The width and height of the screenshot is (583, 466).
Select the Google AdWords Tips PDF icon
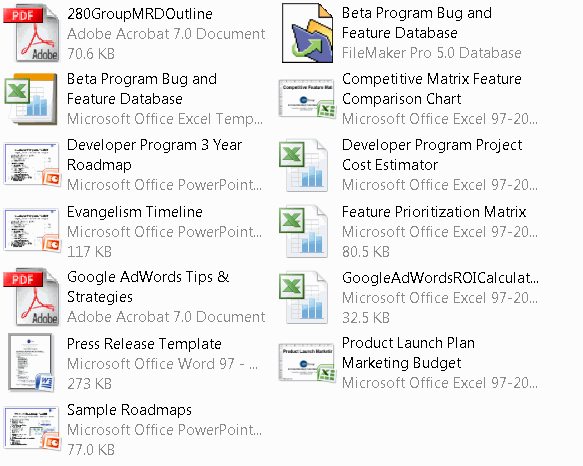point(31,297)
